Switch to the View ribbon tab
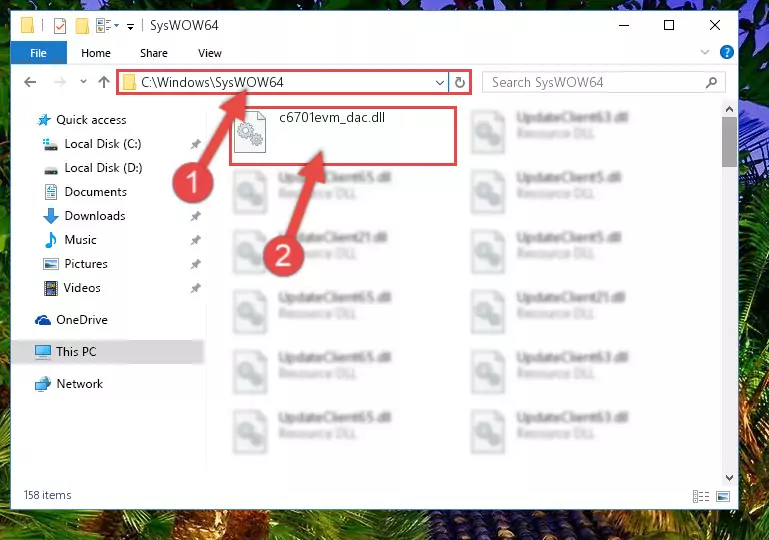Image resolution: width=769 pixels, height=540 pixels. (x=209, y=53)
